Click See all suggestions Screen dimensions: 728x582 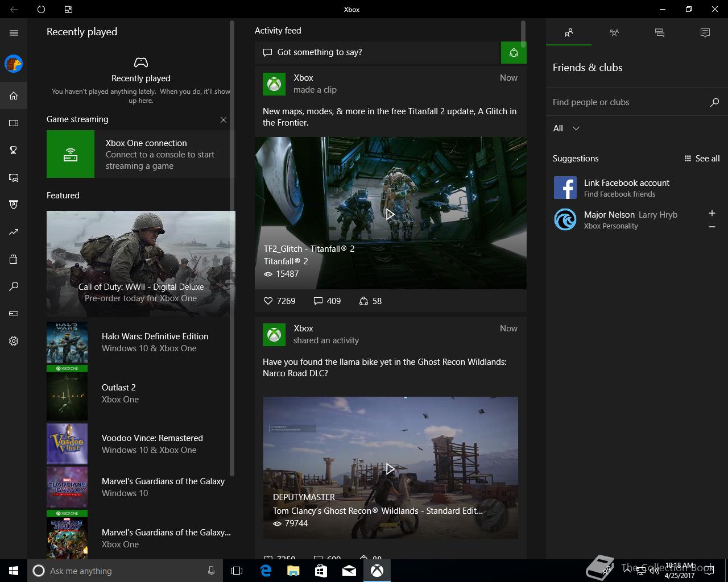coord(702,159)
